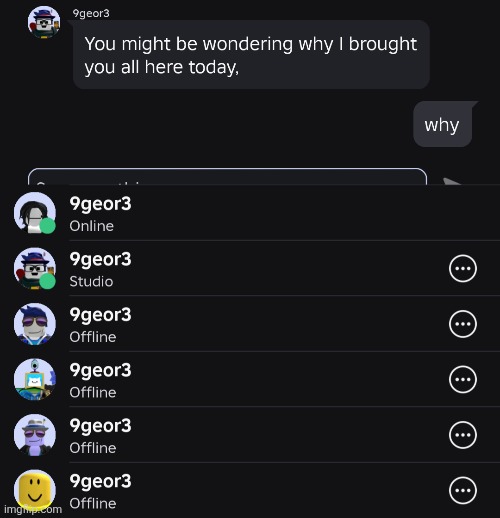Click the black-haired avatar marked Online
The image size is (500, 518).
[35, 213]
